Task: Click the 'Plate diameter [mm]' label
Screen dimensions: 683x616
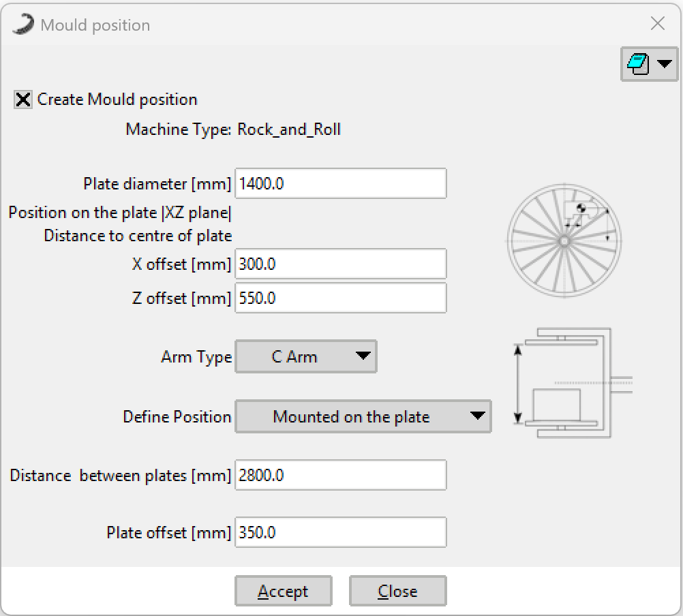Action: tap(157, 184)
